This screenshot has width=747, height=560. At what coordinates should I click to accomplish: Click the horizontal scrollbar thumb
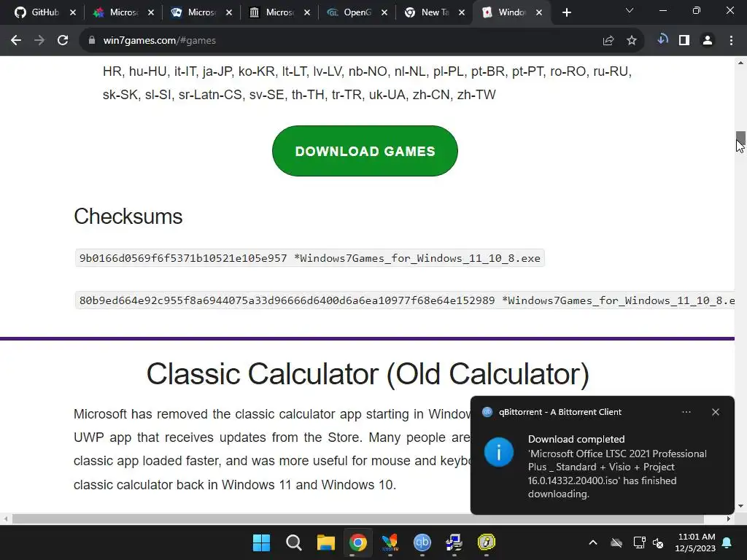click(357, 518)
